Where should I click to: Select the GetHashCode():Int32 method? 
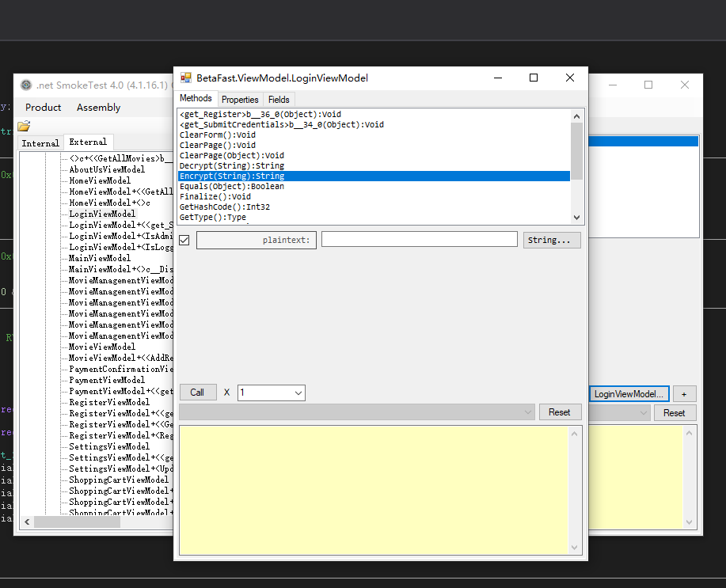point(374,207)
